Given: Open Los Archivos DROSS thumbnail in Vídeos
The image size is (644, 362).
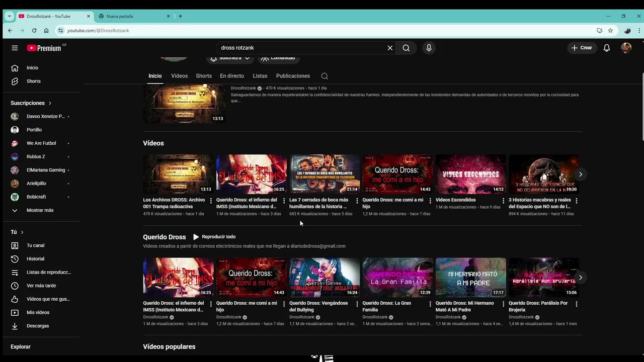Looking at the screenshot, I should pyautogui.click(x=178, y=174).
